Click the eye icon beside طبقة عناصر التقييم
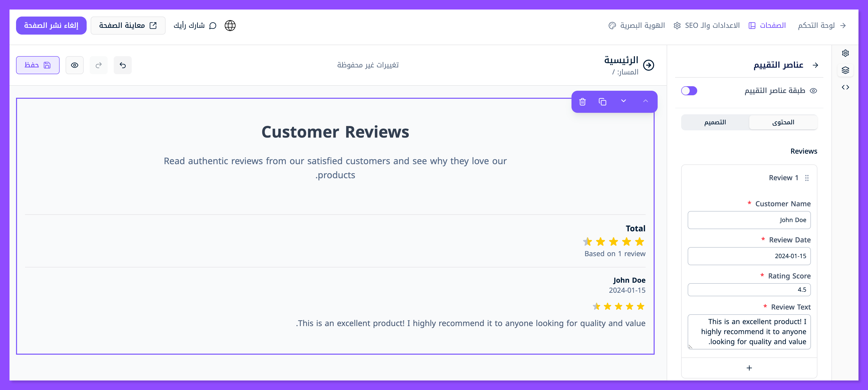 tap(813, 91)
